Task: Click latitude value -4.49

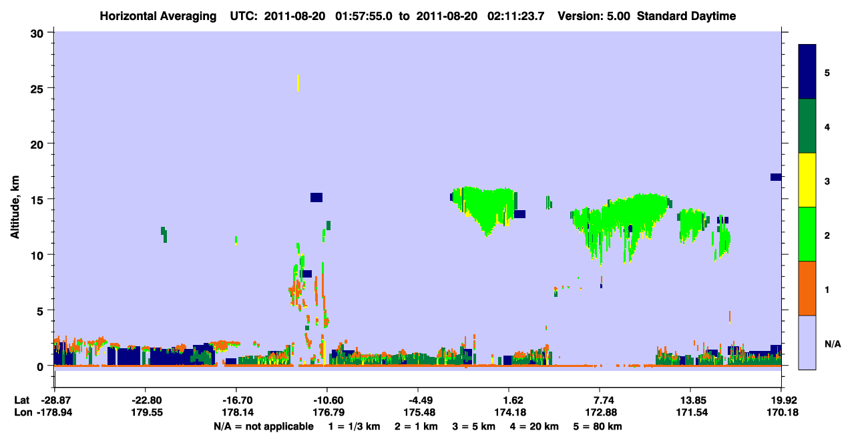Action: point(417,400)
